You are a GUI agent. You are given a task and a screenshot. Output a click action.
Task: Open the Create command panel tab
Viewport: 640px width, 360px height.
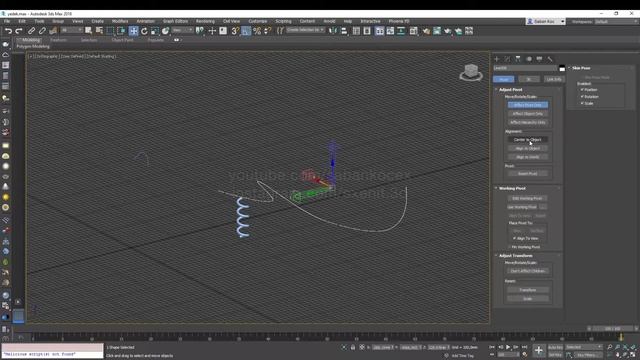point(497,59)
